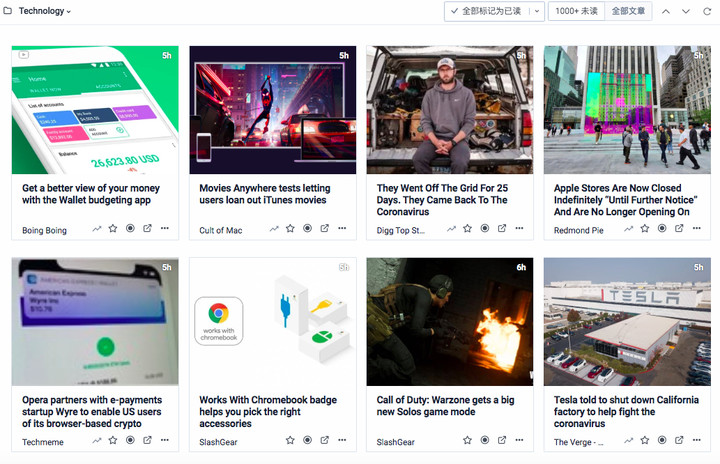Open Chromebook badge article externally

click(325, 440)
